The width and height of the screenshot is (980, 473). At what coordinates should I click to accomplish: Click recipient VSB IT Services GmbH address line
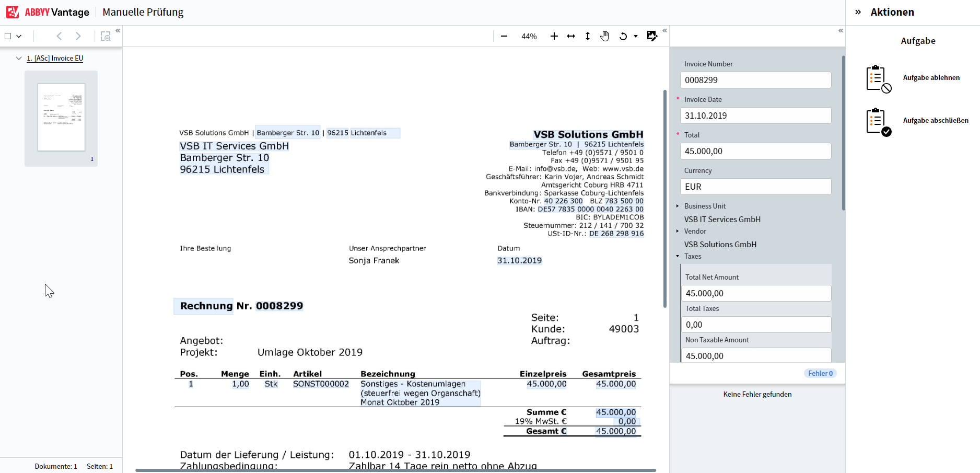coord(234,146)
